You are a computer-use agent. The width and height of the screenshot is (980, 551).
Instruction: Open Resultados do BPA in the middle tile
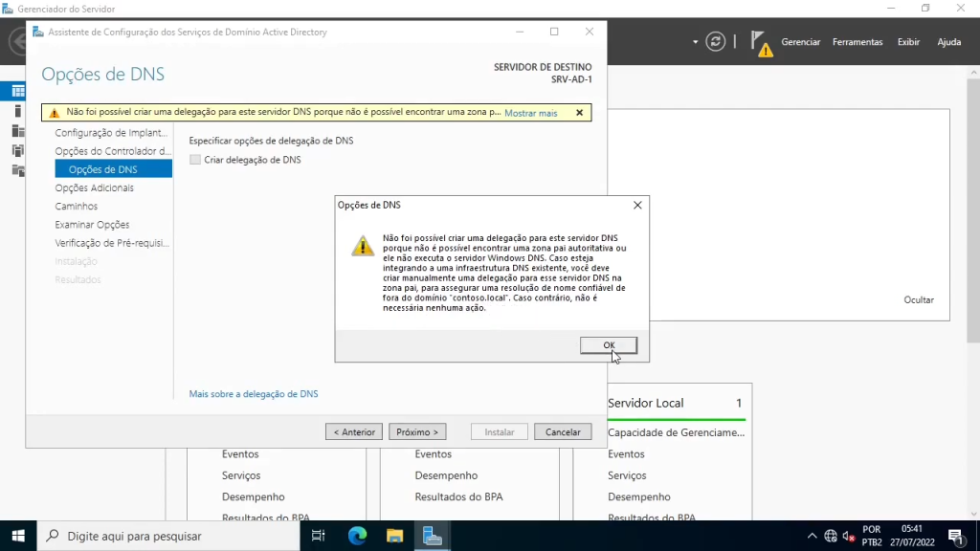[x=458, y=496]
